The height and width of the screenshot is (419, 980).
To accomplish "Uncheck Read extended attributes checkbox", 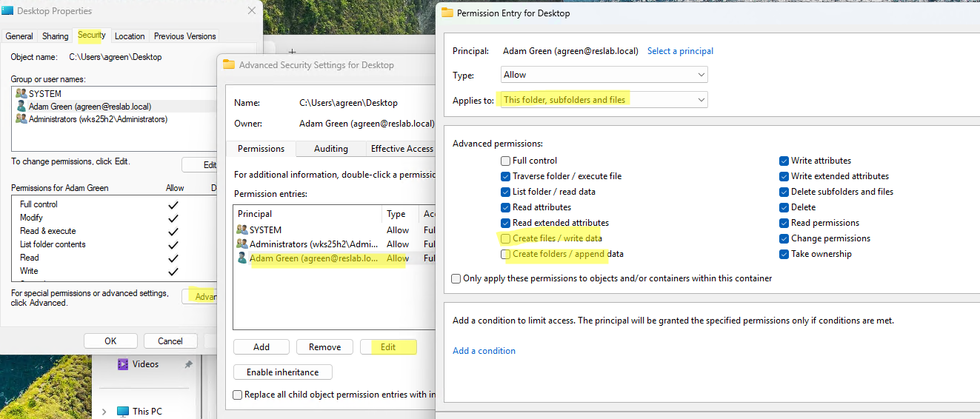I will pos(505,223).
